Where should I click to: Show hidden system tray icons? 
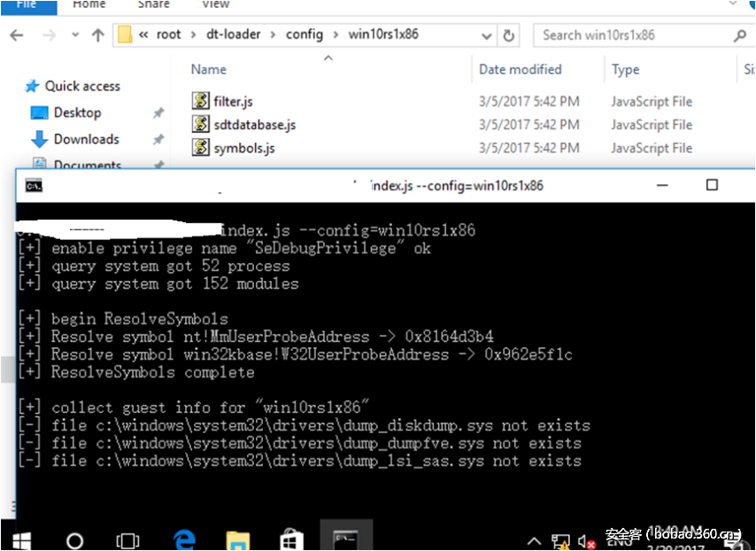[534, 541]
